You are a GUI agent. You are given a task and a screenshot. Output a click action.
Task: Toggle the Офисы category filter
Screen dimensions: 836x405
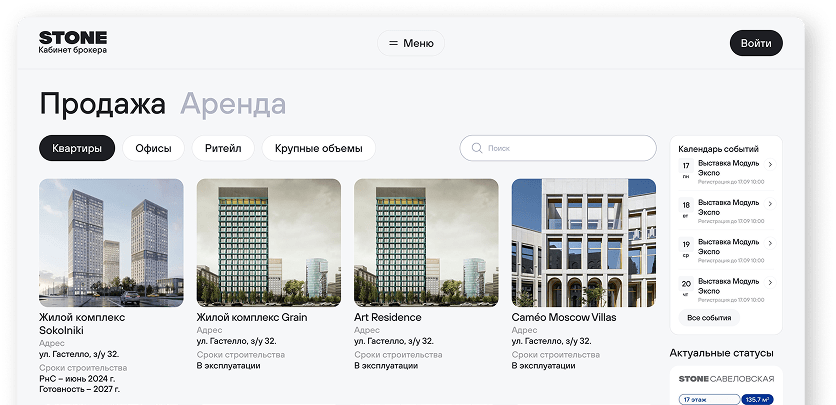(153, 148)
